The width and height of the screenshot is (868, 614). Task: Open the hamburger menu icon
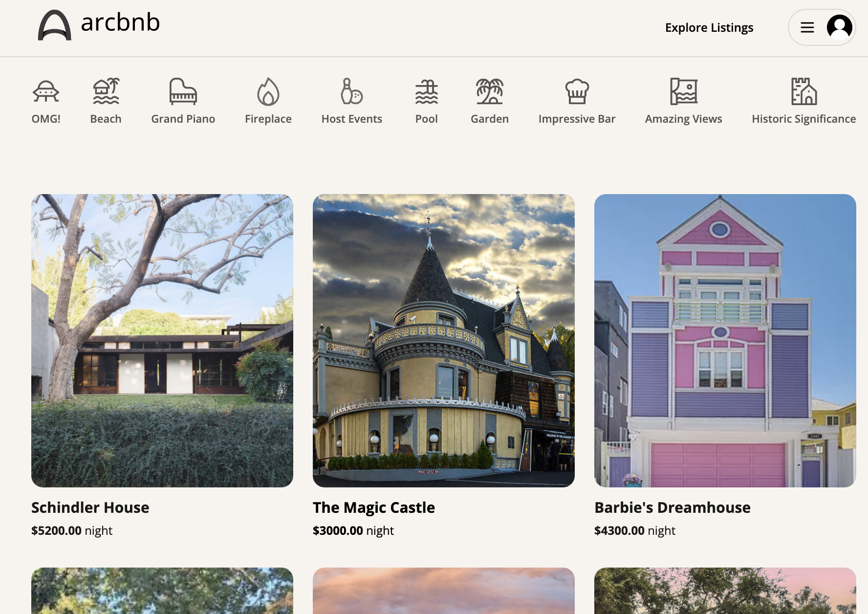pyautogui.click(x=807, y=27)
